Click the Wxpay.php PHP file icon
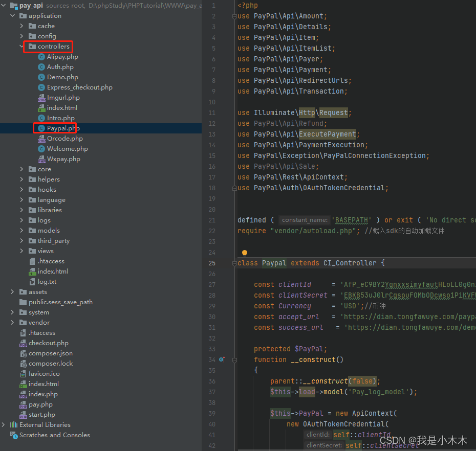 pyautogui.click(x=41, y=159)
